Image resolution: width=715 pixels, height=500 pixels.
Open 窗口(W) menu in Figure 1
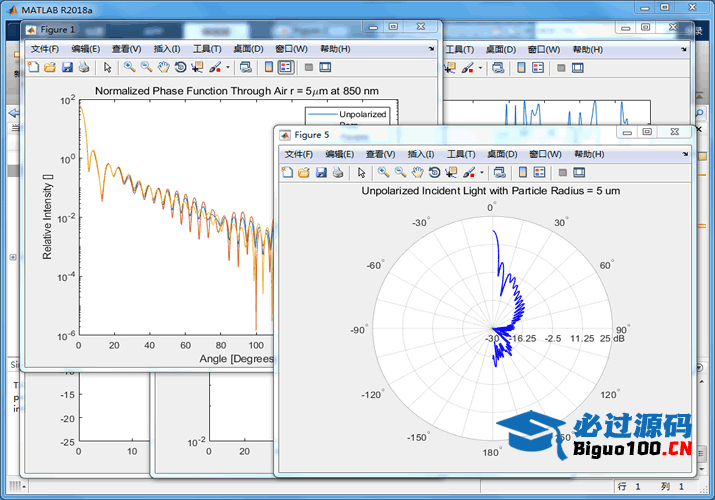pos(291,49)
